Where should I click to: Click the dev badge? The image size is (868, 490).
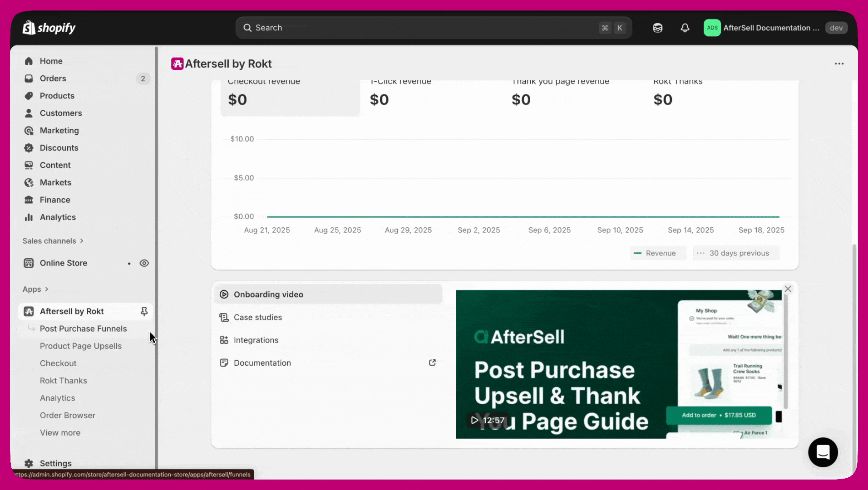pos(836,28)
